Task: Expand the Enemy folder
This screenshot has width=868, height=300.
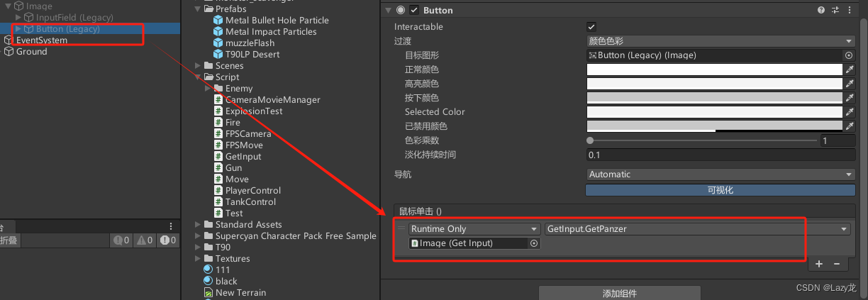Action: tap(208, 89)
